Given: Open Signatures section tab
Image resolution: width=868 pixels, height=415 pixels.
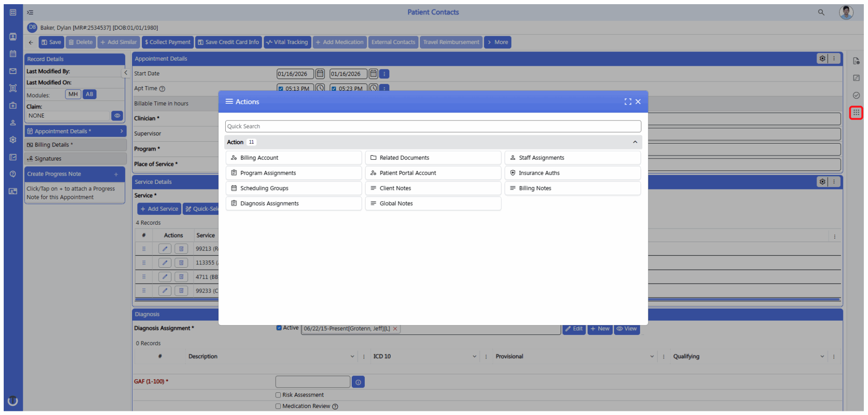Looking at the screenshot, I should [75, 159].
